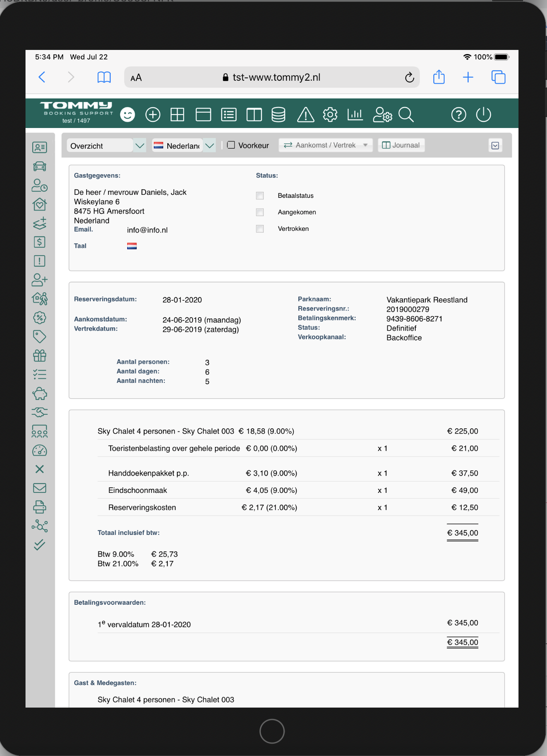Click the magnifier search icon in header
The image size is (547, 756).
click(x=406, y=114)
